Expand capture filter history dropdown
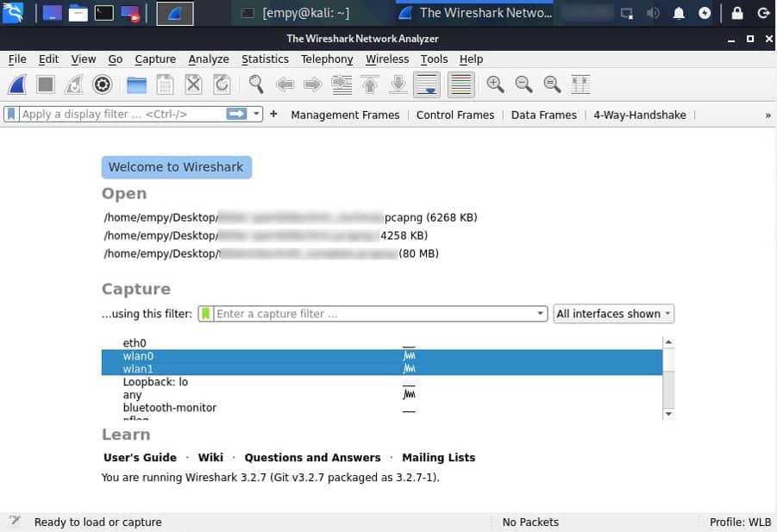Image resolution: width=777 pixels, height=532 pixels. coord(540,314)
